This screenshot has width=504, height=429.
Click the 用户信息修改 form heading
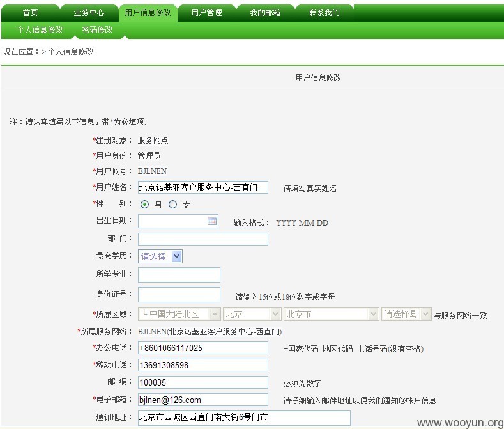318,77
